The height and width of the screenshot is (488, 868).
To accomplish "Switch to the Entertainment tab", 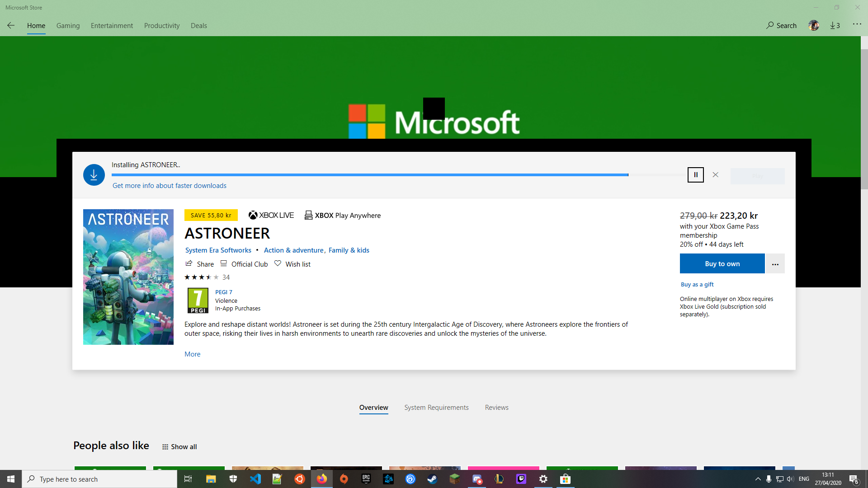I will [112, 25].
